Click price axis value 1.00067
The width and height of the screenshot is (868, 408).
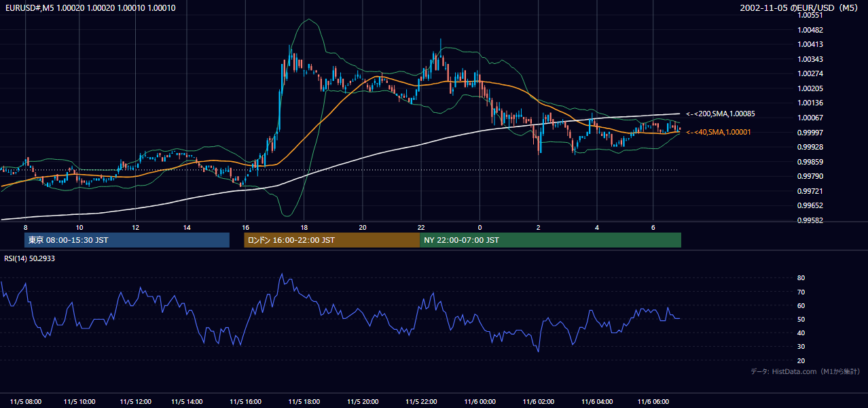810,118
